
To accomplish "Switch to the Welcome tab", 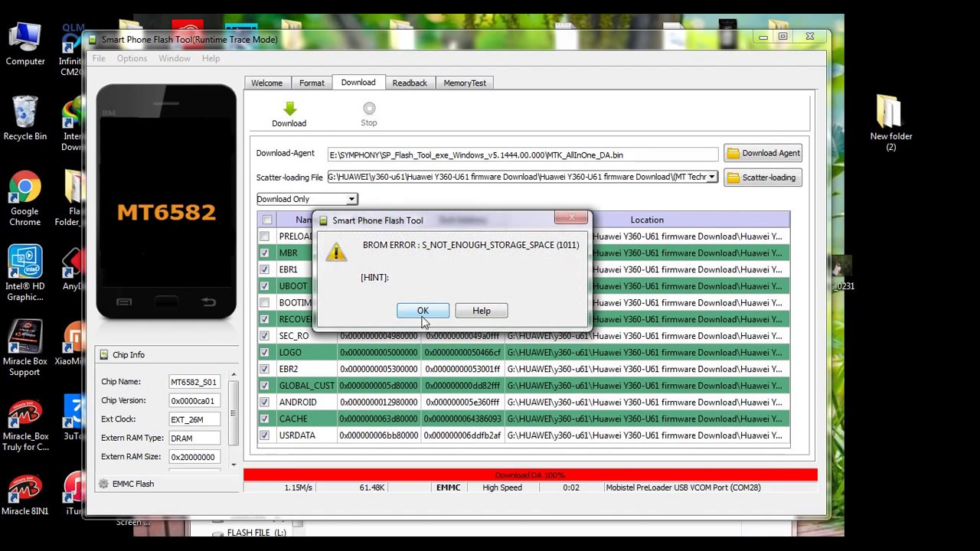I will [267, 83].
